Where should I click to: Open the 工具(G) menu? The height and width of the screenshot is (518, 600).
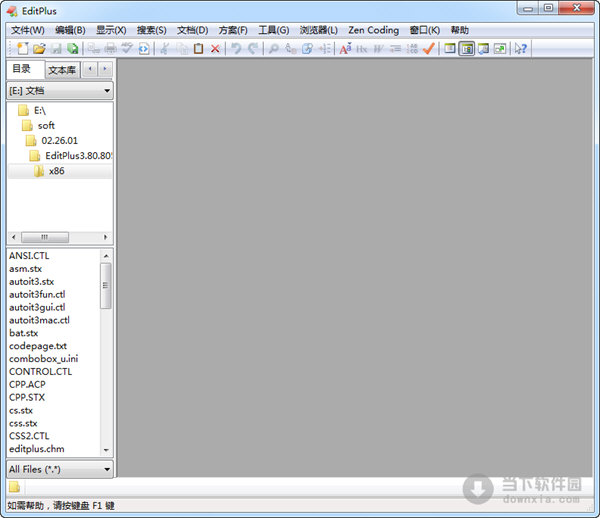coord(274,30)
